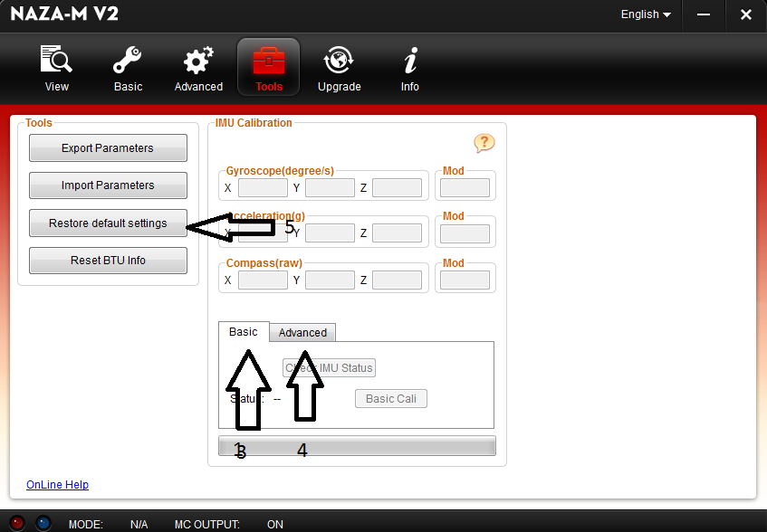The height and width of the screenshot is (532, 767).
Task: Click the IMU Calibration group heading
Action: point(254,123)
